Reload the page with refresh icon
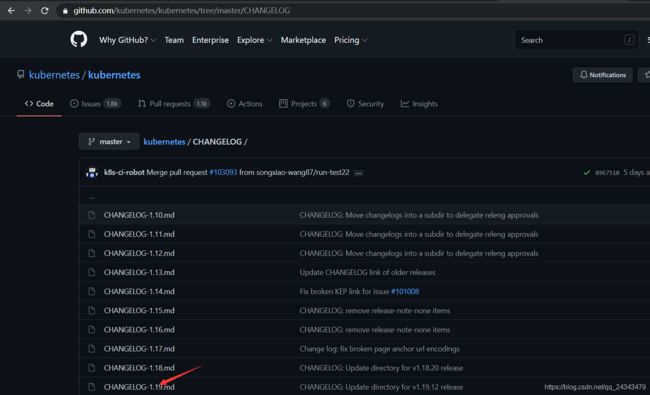 coord(44,10)
